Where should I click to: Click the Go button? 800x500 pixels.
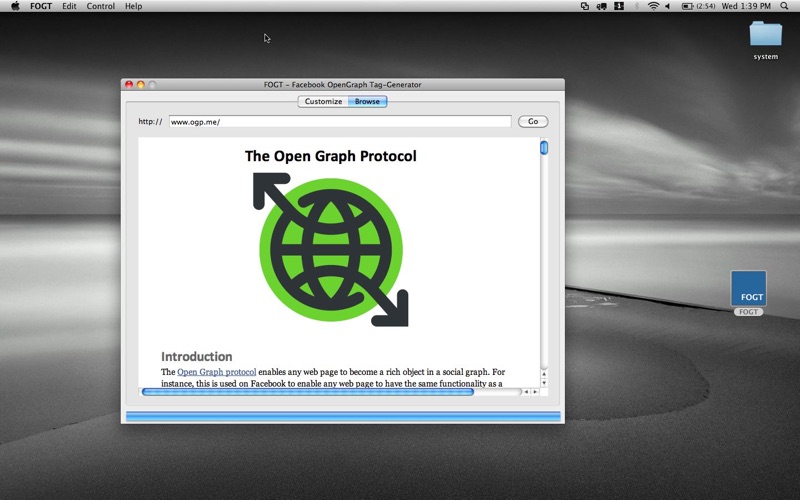[x=533, y=121]
